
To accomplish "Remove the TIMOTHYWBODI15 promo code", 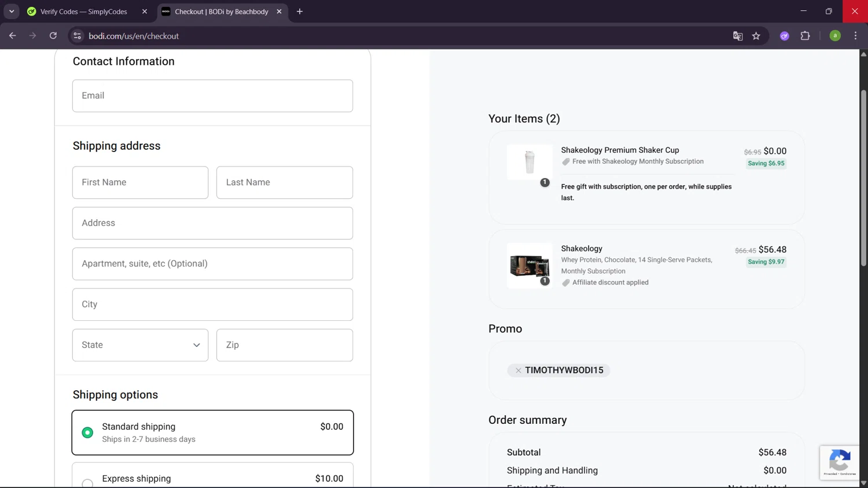I will [518, 371].
